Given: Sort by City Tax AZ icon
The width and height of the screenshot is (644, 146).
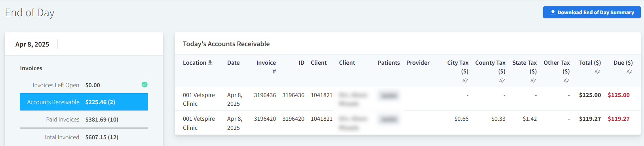Looking at the screenshot, I should click(465, 80).
